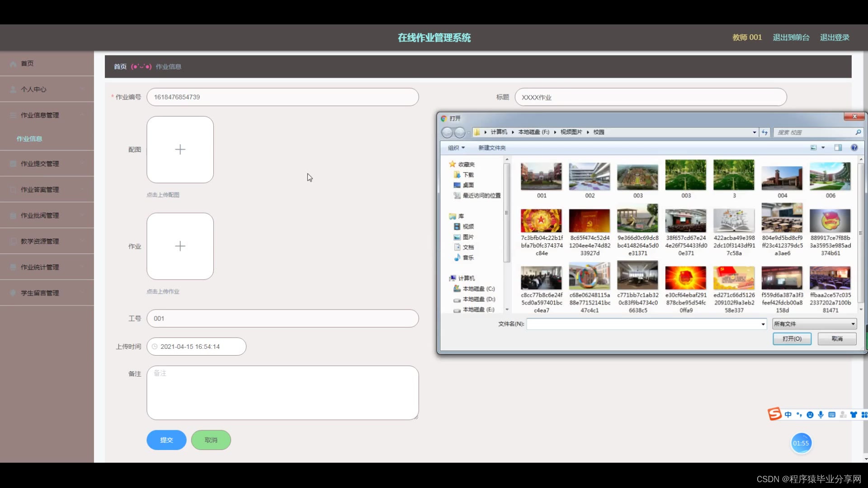
Task: Toggle the preview pane icon
Action: (x=838, y=148)
